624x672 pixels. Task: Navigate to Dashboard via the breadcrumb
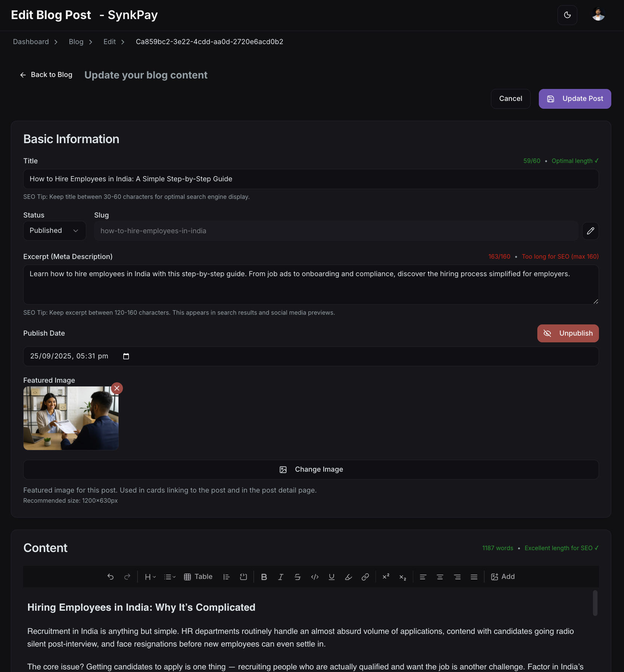click(31, 41)
